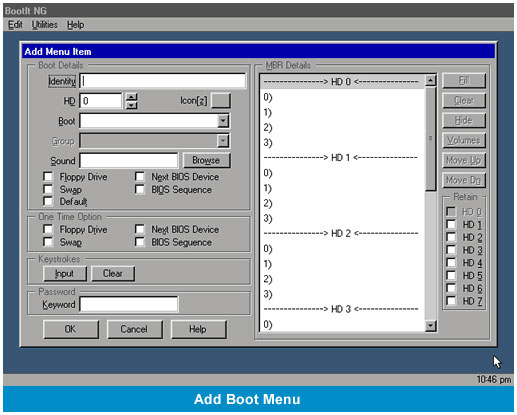Check Next BIOS Device under One Time Option

click(140, 229)
